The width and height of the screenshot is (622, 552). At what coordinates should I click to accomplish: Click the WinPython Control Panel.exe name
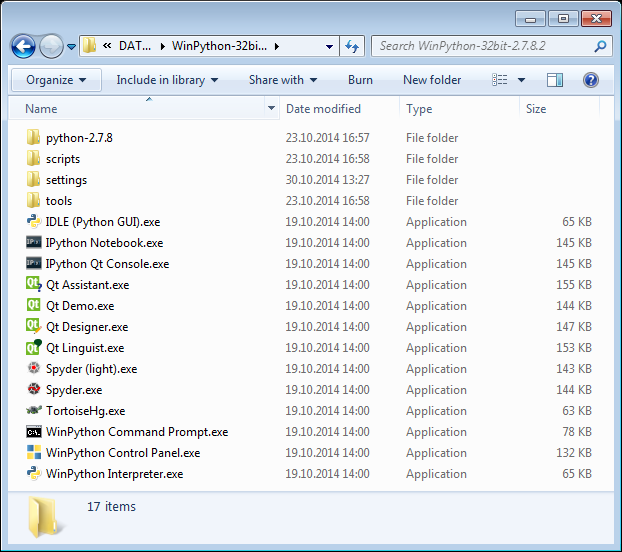(123, 453)
